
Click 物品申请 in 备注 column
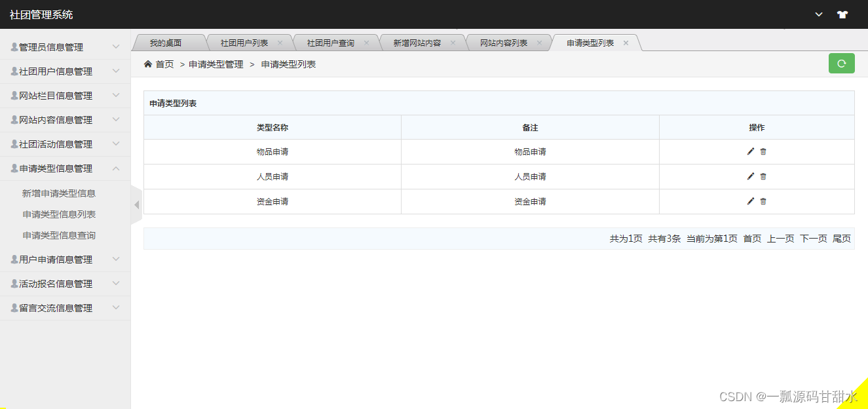coord(530,151)
